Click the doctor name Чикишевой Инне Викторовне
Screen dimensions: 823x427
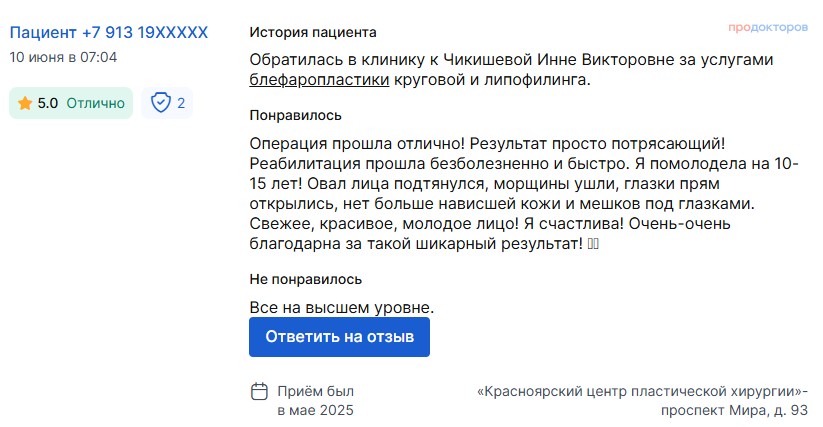click(x=559, y=60)
